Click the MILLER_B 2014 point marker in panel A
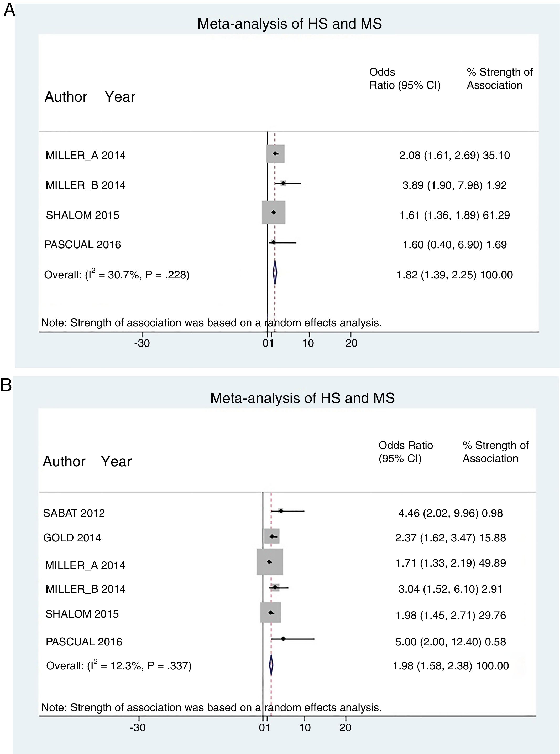 283,183
